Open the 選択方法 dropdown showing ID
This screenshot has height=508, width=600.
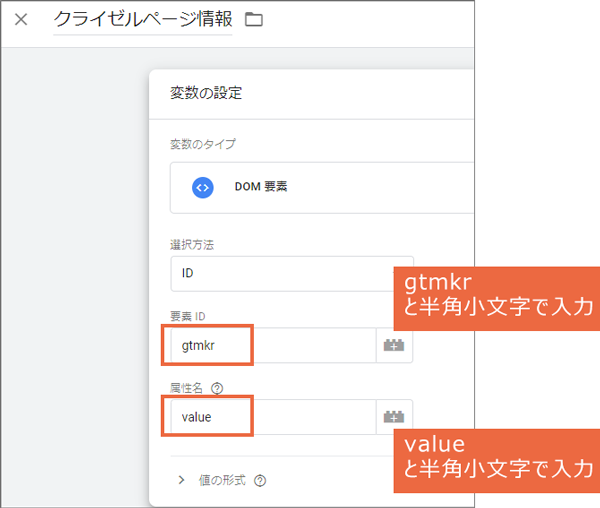pos(292,274)
